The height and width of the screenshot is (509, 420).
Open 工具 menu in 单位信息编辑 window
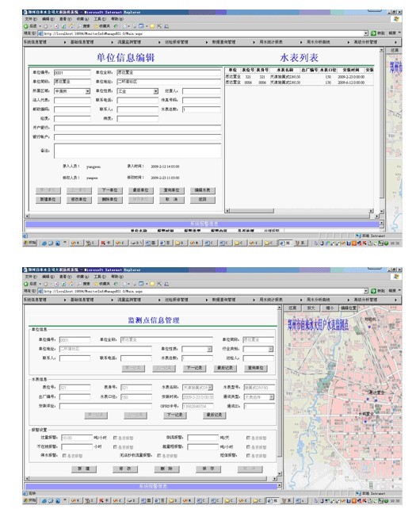point(100,19)
